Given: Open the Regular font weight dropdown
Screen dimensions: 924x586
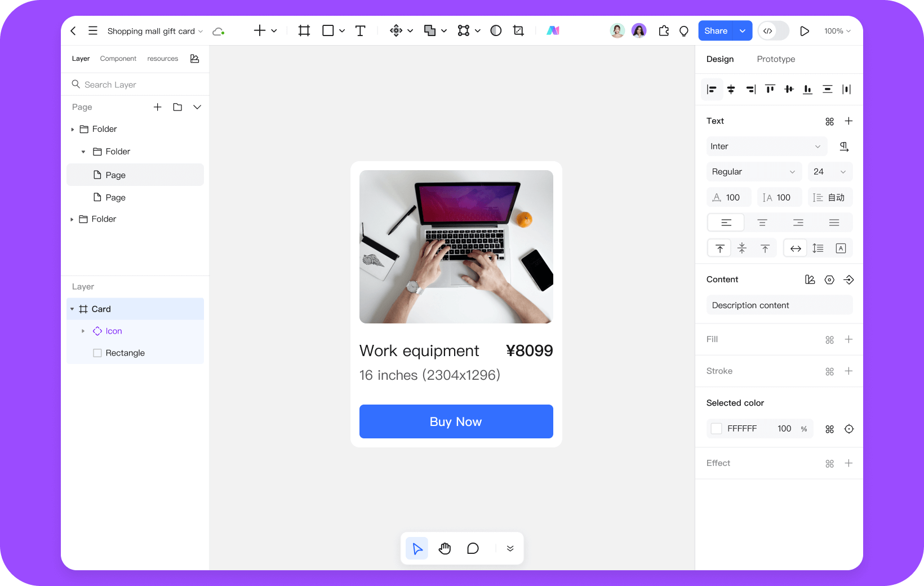Looking at the screenshot, I should coord(753,172).
